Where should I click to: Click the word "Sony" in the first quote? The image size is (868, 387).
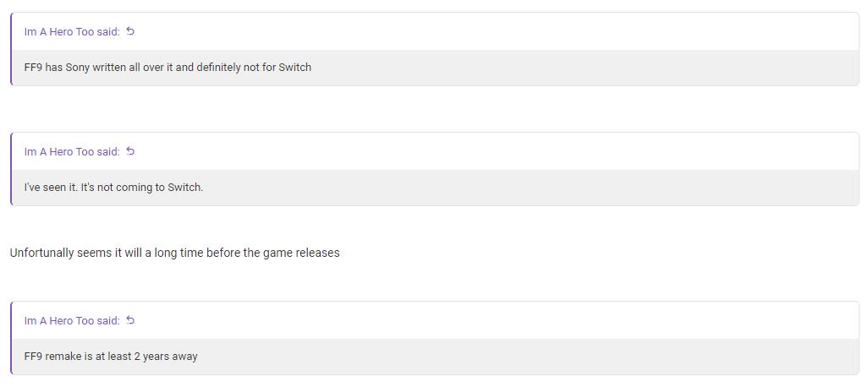click(x=77, y=68)
